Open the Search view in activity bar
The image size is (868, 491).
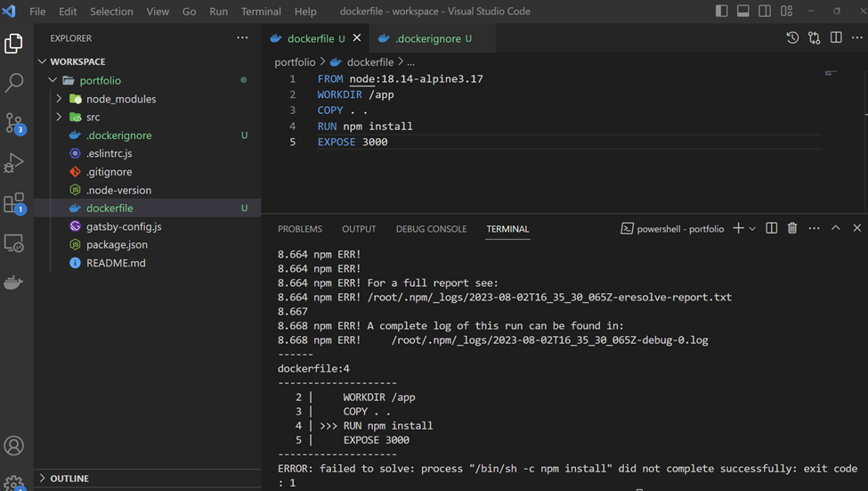[14, 83]
